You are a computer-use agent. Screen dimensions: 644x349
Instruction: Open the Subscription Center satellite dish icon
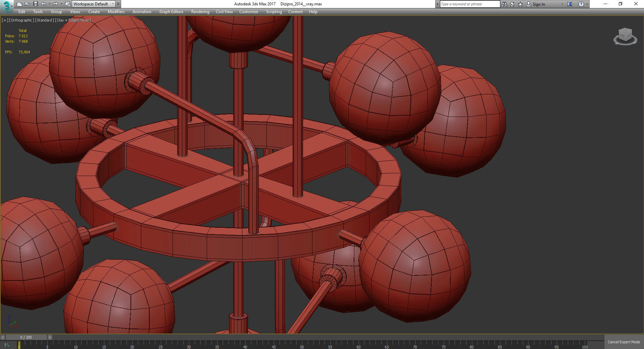[x=512, y=4]
